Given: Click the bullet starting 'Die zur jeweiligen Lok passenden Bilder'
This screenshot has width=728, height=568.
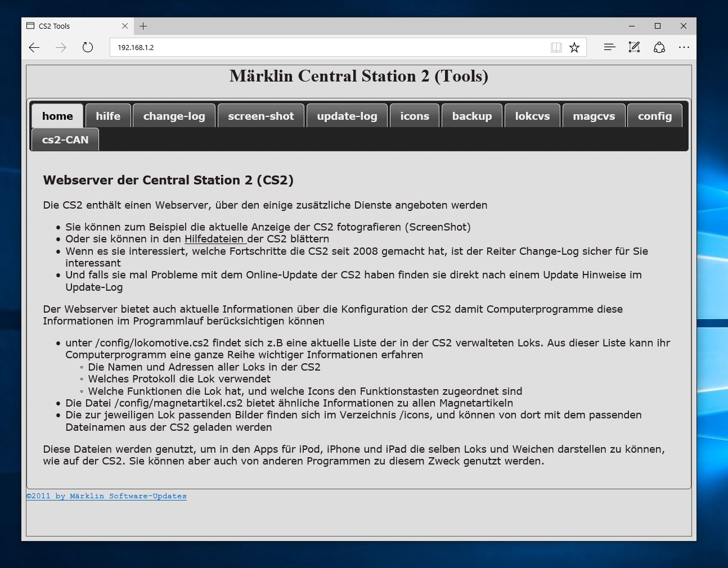Looking at the screenshot, I should pyautogui.click(x=353, y=421).
